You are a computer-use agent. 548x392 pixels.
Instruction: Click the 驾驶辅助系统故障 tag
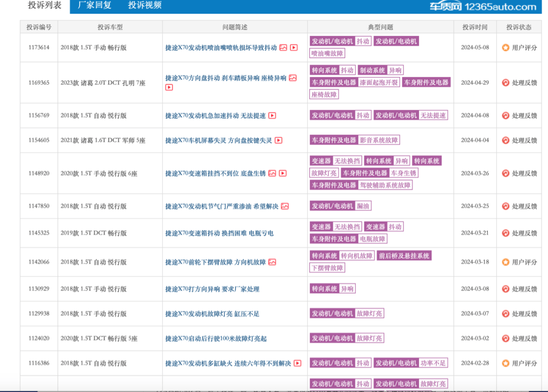click(385, 185)
